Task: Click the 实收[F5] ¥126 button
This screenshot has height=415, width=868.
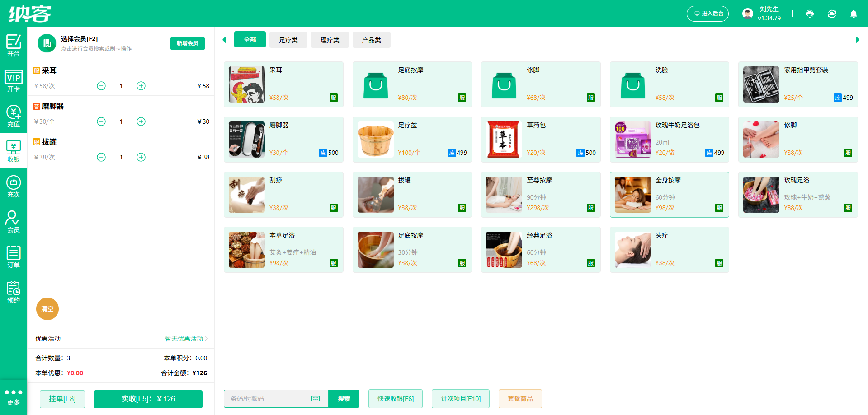Action: click(x=148, y=399)
